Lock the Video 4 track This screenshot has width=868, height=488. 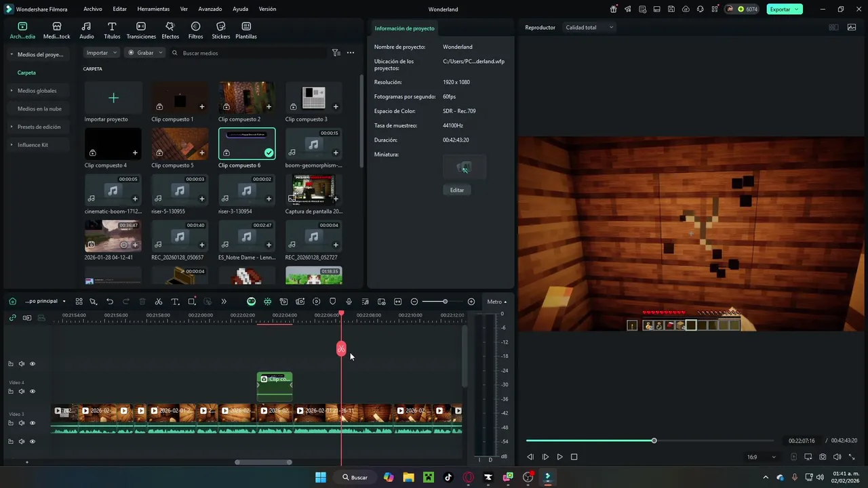(x=11, y=391)
